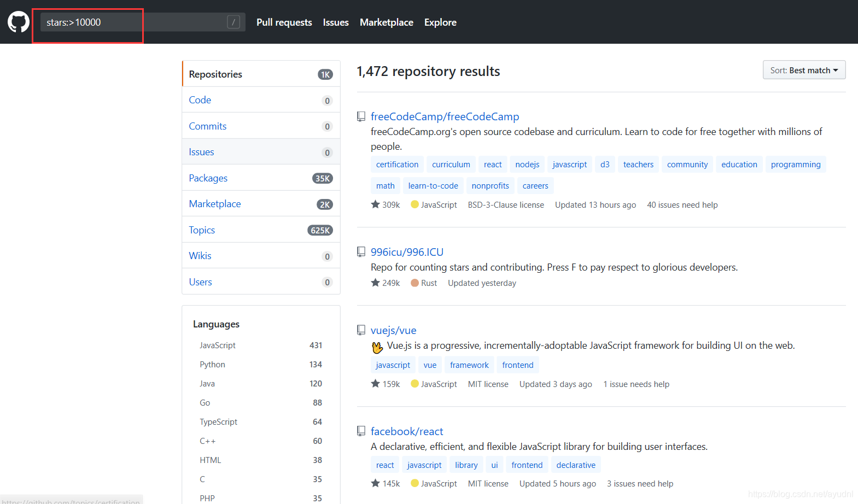Click the star icon showing 159k

pyautogui.click(x=375, y=383)
